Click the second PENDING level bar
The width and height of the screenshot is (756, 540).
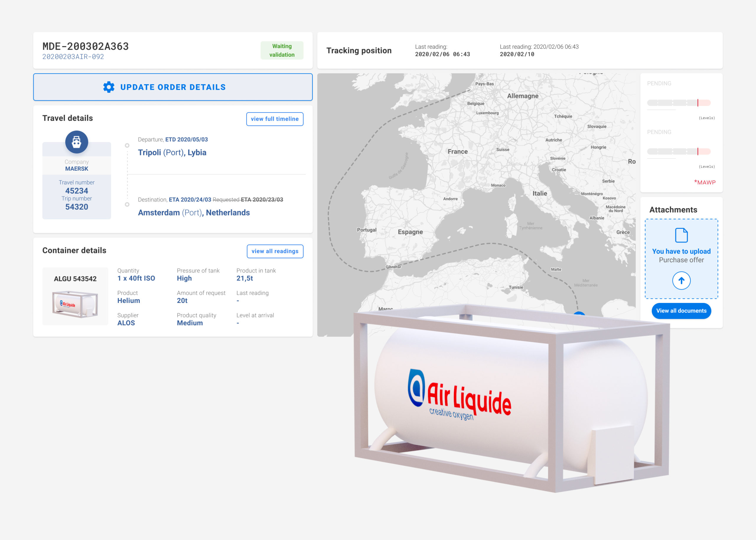click(679, 152)
